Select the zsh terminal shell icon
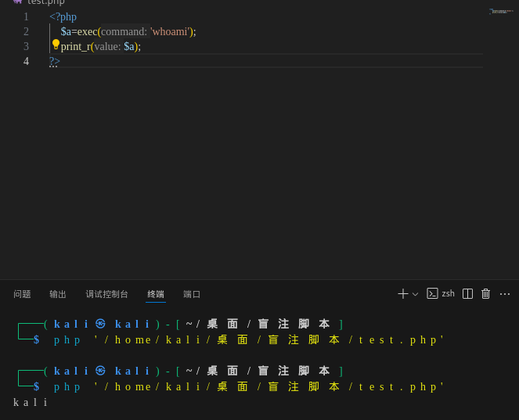 pyautogui.click(x=432, y=293)
